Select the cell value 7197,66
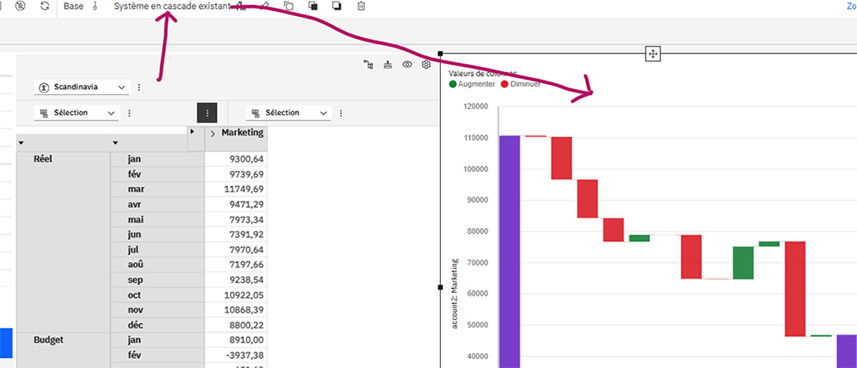Viewport: 857px width, 368px height. click(236, 265)
